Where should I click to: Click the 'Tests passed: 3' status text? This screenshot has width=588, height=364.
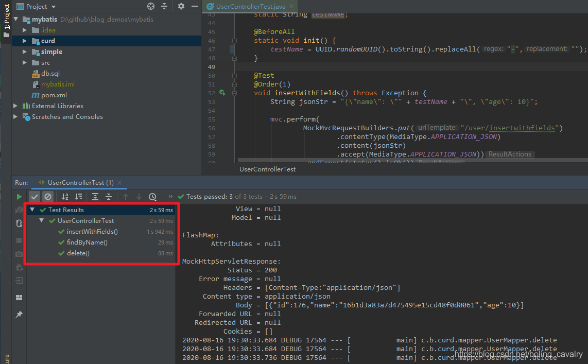coord(209,197)
